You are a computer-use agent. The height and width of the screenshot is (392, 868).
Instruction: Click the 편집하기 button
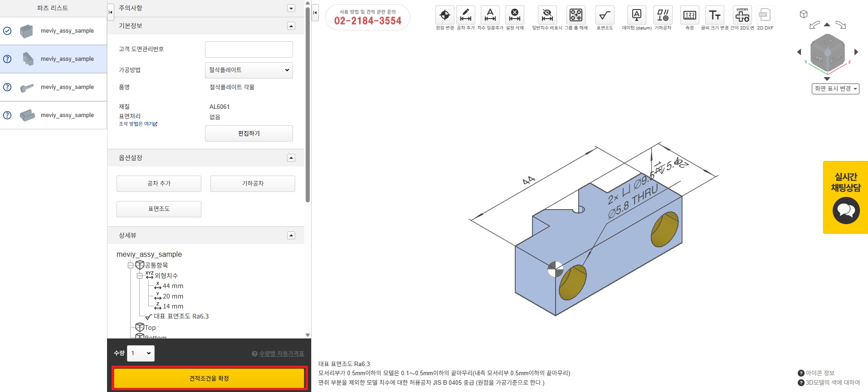[249, 133]
